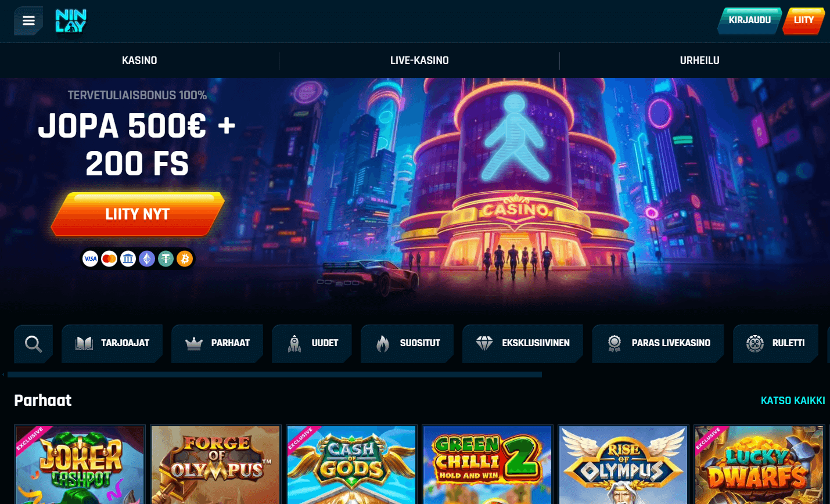The image size is (830, 504).
Task: Click the category bar horizontal scrollbar
Action: click(275, 375)
